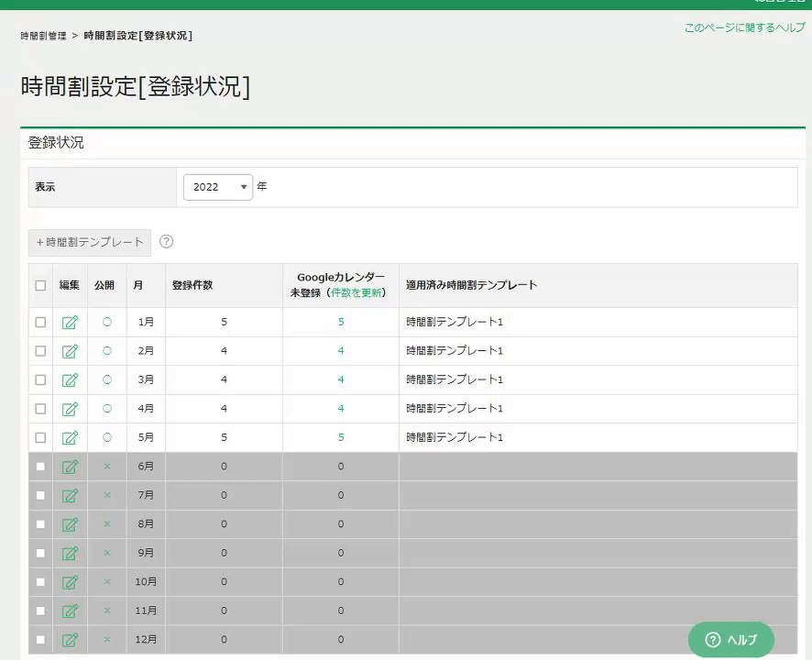Click 時間割テンプレート1 text in 1月 row
Screen dimensions: 812x660
[455, 322]
